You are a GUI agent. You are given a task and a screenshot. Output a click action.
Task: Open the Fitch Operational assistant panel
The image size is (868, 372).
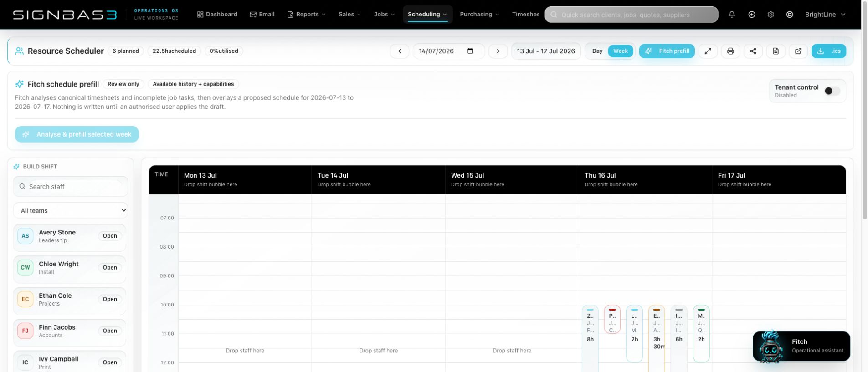(x=801, y=347)
